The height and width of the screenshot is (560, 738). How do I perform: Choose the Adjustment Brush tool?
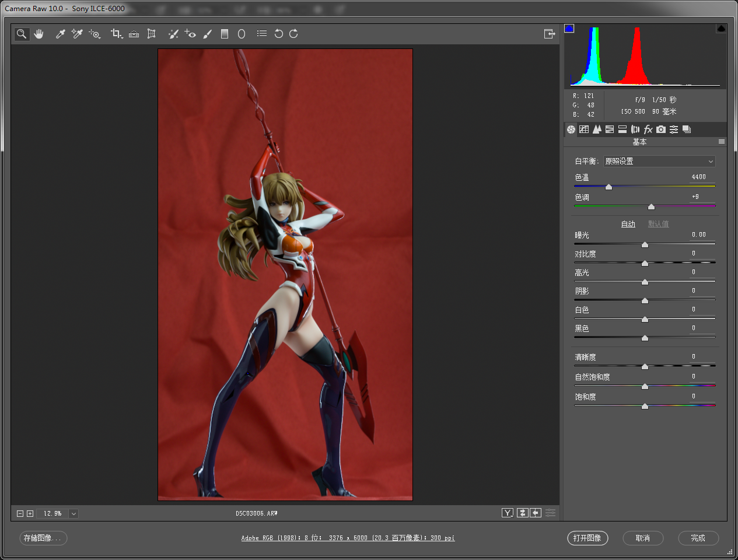click(207, 34)
